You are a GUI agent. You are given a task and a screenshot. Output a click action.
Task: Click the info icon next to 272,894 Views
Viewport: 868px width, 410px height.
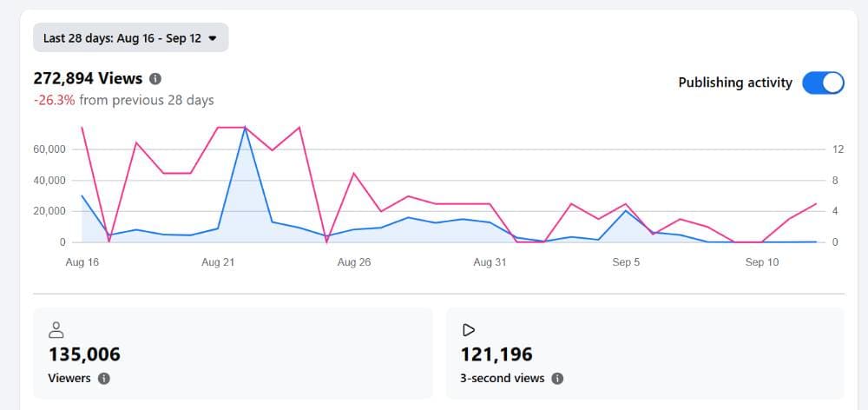(155, 79)
